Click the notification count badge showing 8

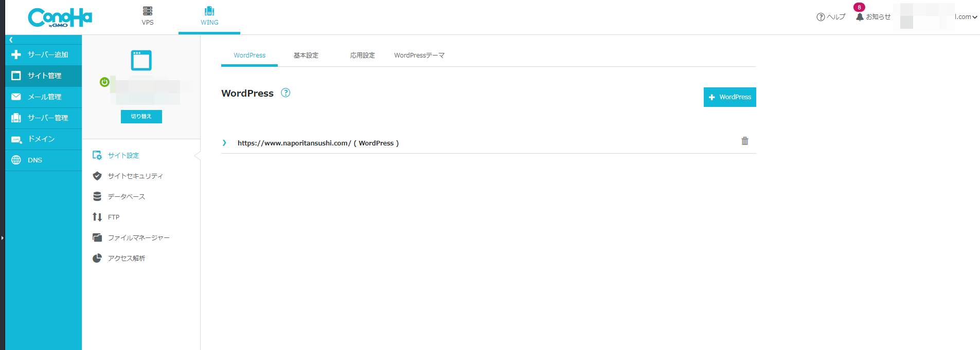(x=859, y=7)
